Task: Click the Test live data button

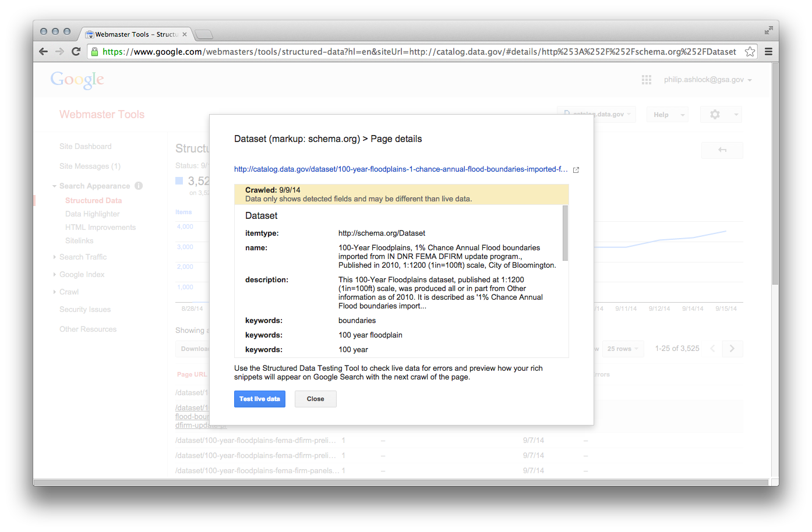Action: 260,399
